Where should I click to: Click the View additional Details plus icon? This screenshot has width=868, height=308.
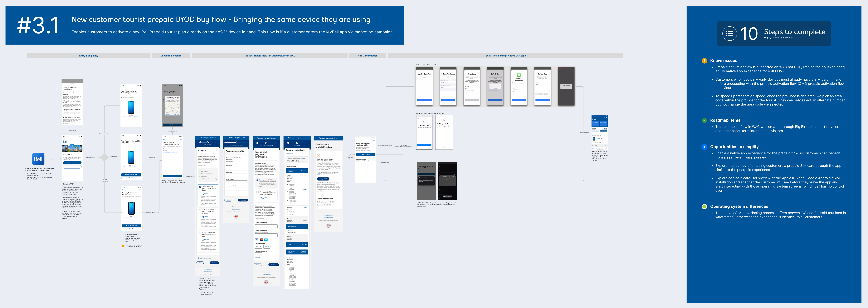point(199,258)
